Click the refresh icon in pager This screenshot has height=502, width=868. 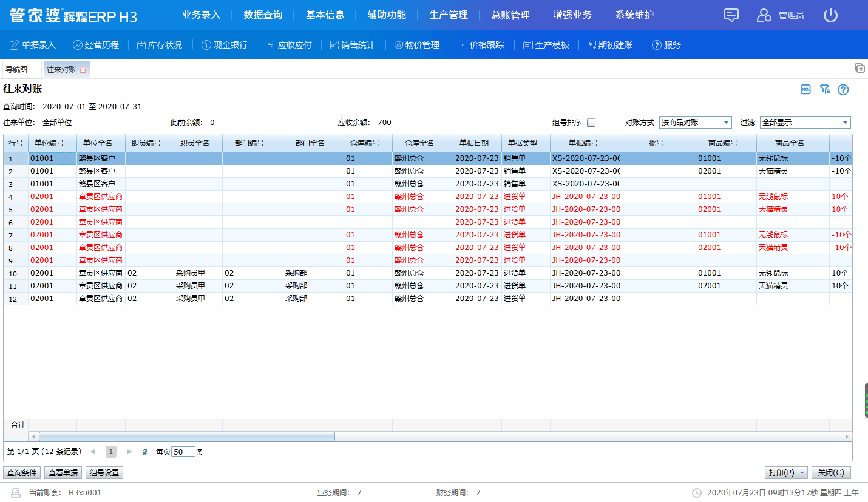point(145,452)
